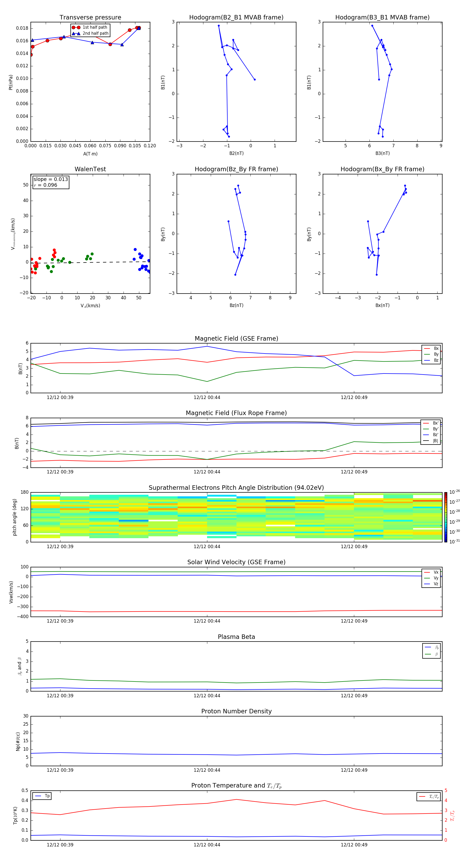Click the 'r = 0.096' annotation
The height and width of the screenshot is (868, 473).
coord(45,185)
